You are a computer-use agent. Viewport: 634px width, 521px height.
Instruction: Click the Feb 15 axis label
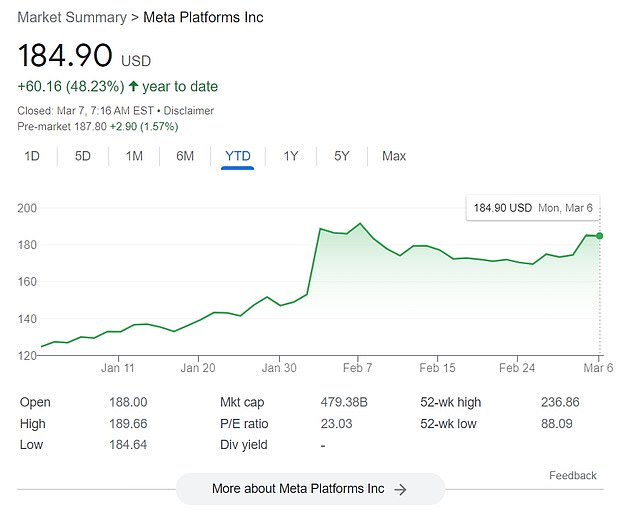437,368
